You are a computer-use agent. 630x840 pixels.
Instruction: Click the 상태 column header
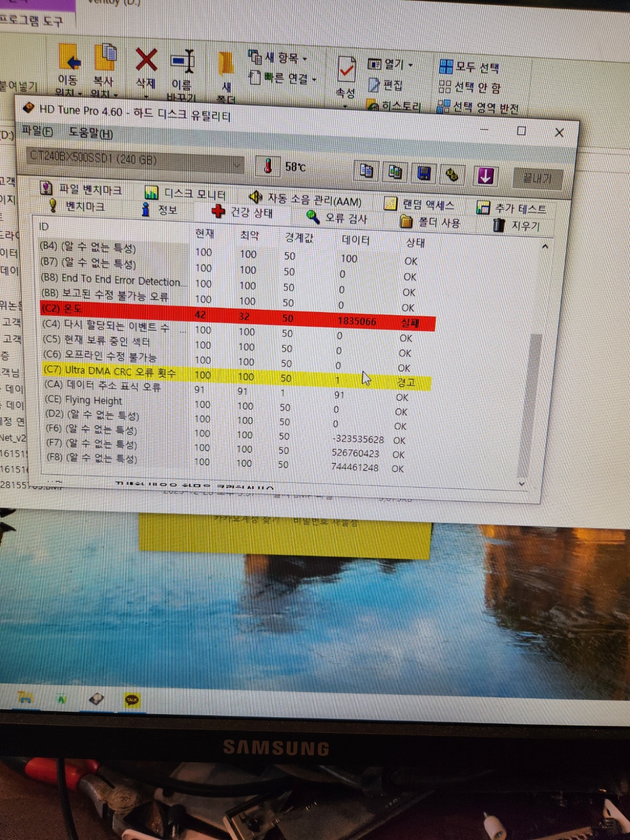click(415, 242)
